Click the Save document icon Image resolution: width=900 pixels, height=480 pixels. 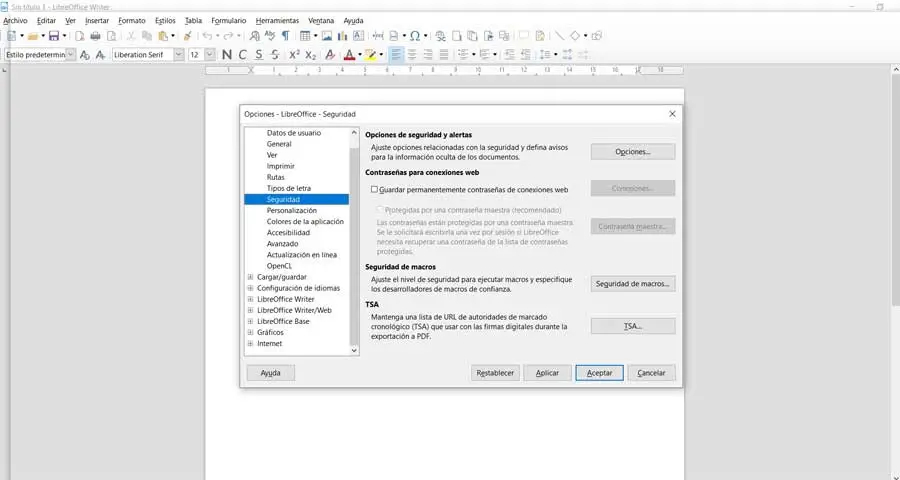coord(54,36)
